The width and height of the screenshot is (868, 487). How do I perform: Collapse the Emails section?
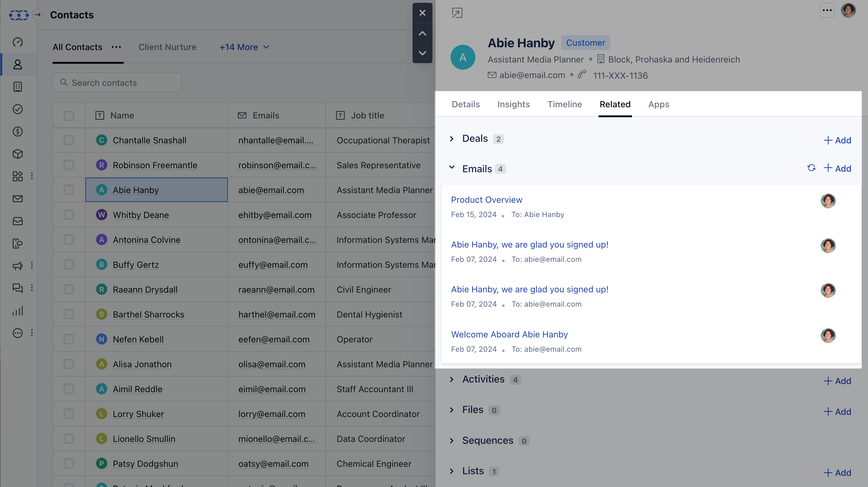pos(452,168)
